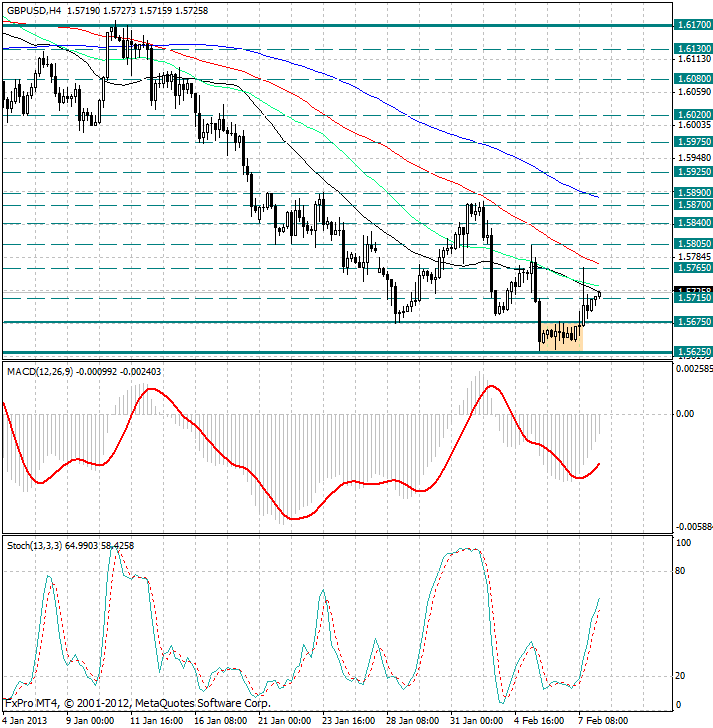Screen dimensions: 713x728
Task: Click the 21 Jan 00:00 time label
Action: (x=284, y=721)
